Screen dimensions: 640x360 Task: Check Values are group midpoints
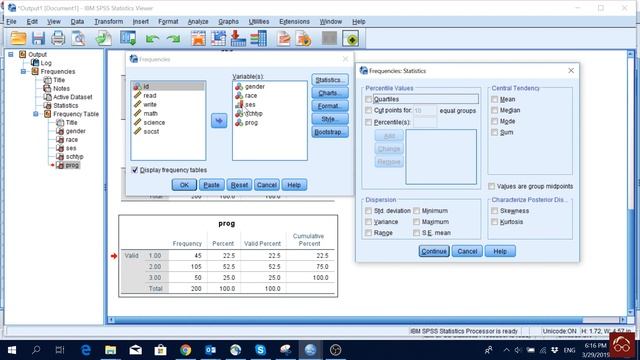click(491, 186)
